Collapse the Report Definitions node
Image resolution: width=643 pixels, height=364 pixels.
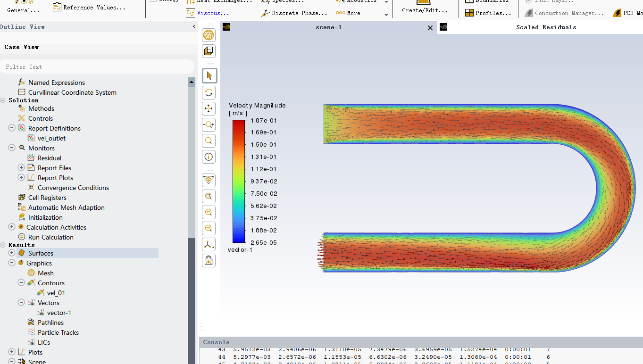pyautogui.click(x=12, y=128)
